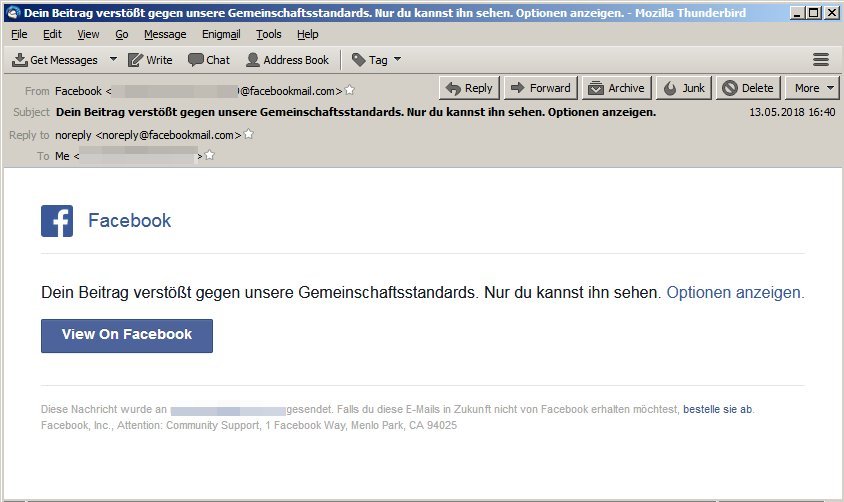
Task: Archive the message
Action: click(x=617, y=88)
